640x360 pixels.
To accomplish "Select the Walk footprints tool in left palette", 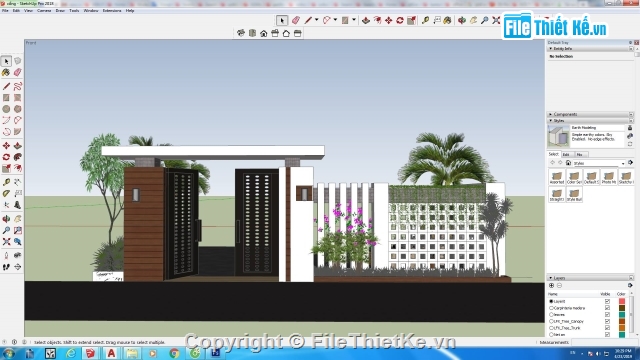I will (x=6, y=267).
